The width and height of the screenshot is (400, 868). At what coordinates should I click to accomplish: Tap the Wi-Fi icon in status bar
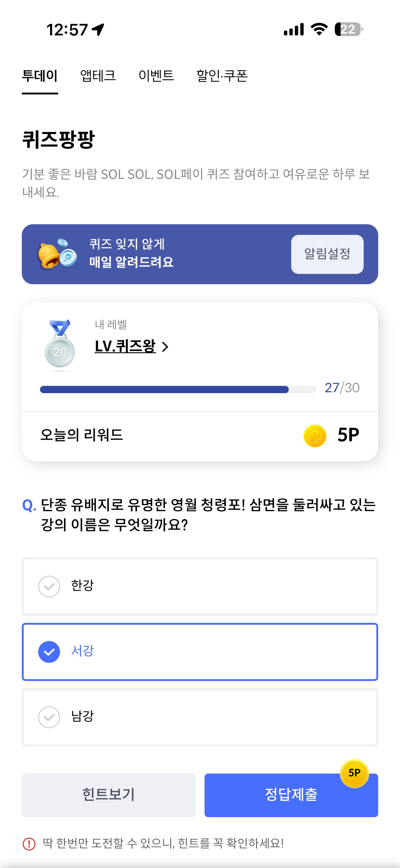pyautogui.click(x=319, y=29)
